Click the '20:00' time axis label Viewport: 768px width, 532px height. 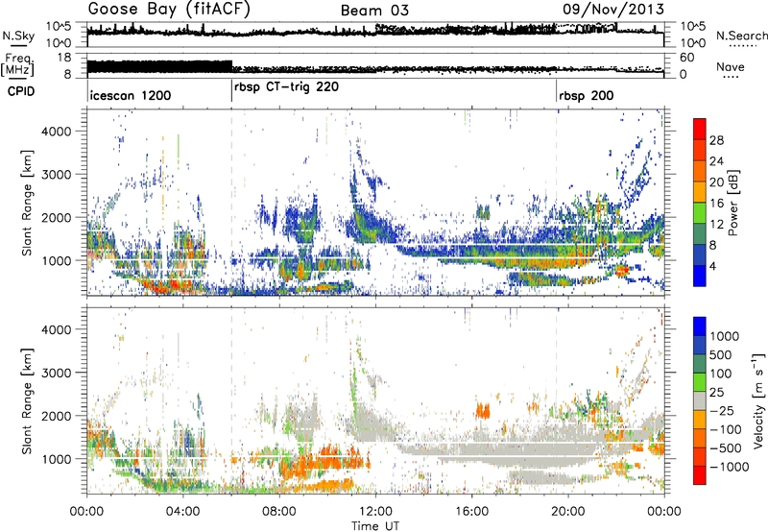pyautogui.click(x=567, y=512)
